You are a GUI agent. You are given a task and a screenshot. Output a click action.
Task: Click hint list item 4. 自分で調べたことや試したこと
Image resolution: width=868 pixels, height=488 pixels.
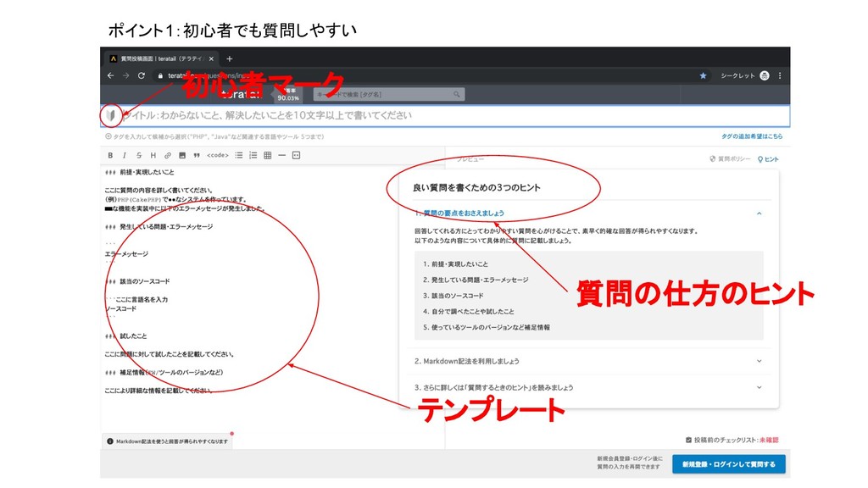click(468, 312)
